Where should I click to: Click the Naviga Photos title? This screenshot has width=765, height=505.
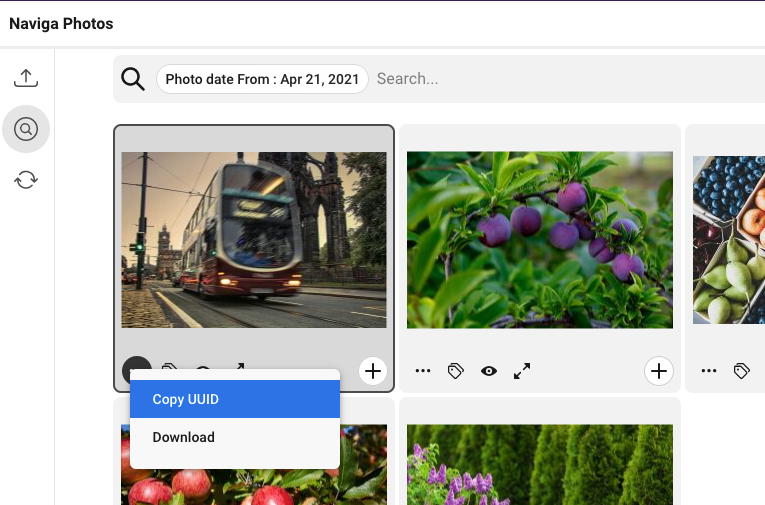(x=61, y=23)
